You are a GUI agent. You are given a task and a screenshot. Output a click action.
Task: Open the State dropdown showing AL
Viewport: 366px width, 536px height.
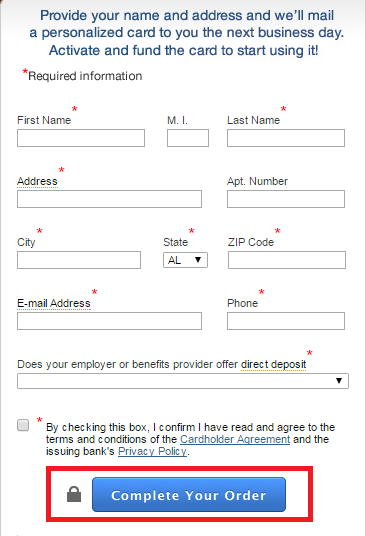tap(185, 260)
